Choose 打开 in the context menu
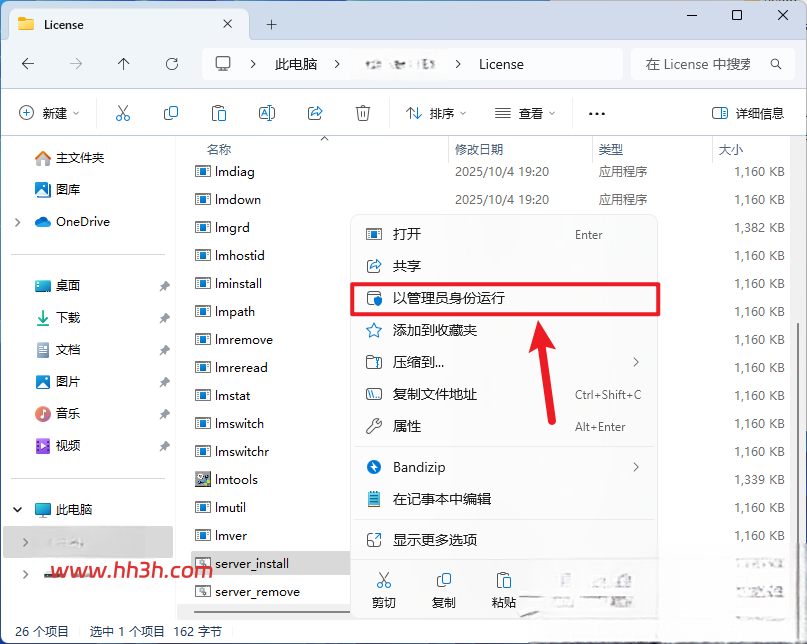Image resolution: width=807 pixels, height=644 pixels. click(504, 234)
